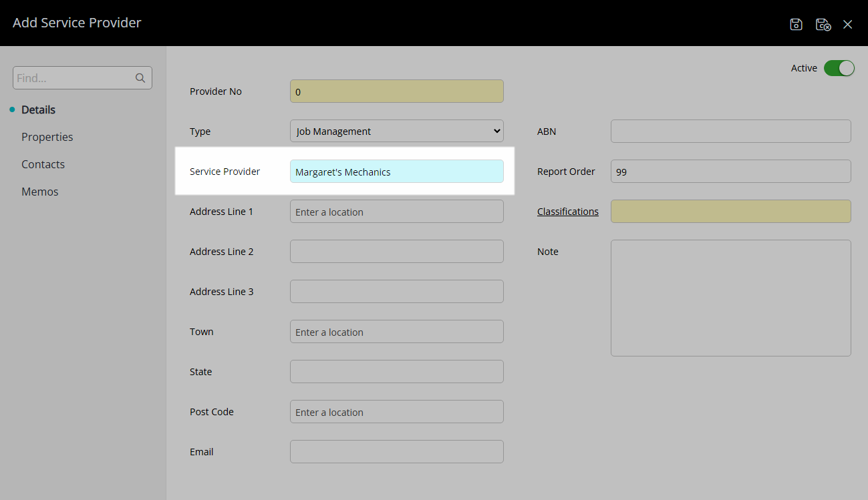The width and height of the screenshot is (868, 500).
Task: Click the Address Line 2 field
Action: [x=397, y=252]
